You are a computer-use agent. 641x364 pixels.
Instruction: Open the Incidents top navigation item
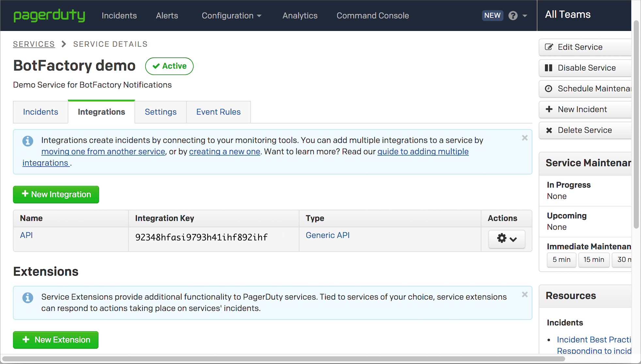click(x=119, y=16)
